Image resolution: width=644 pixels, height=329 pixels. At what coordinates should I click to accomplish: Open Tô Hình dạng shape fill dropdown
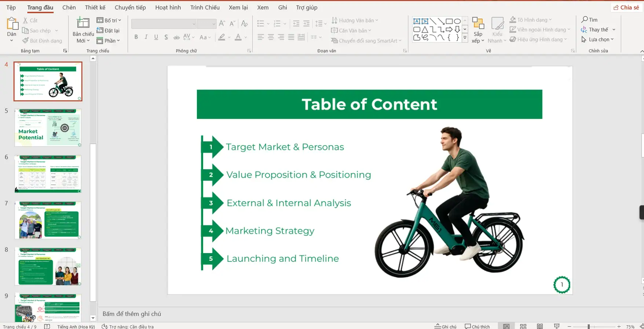[x=531, y=20]
